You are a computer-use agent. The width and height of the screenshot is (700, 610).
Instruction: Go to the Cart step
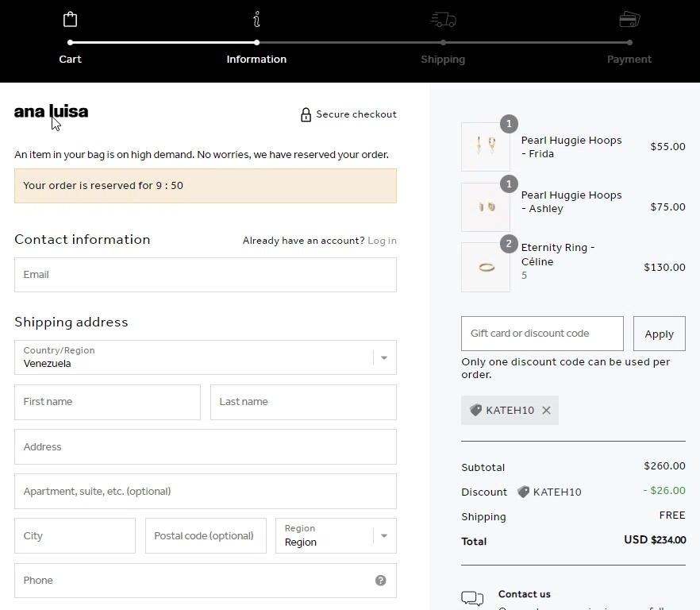[x=71, y=59]
